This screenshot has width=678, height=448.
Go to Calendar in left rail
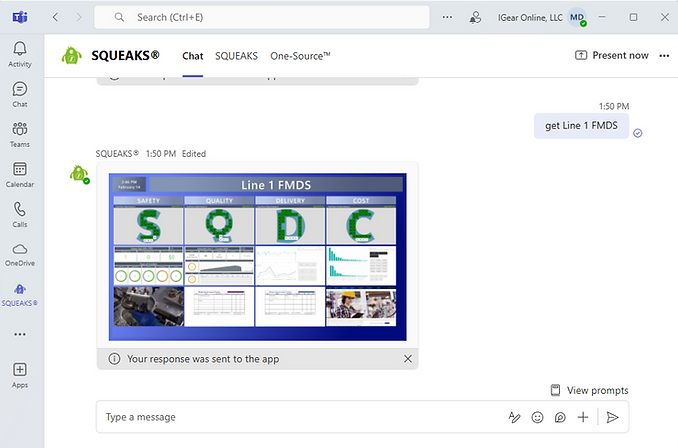pyautogui.click(x=20, y=174)
